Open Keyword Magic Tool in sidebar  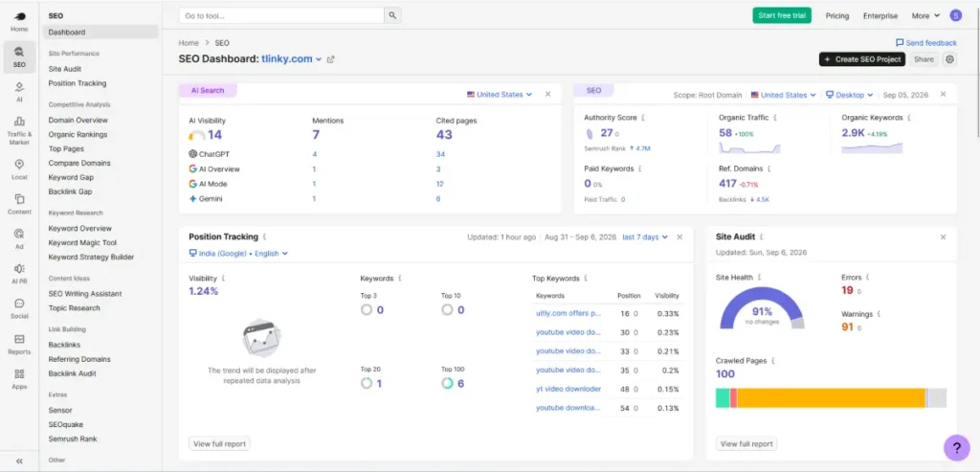(82, 242)
